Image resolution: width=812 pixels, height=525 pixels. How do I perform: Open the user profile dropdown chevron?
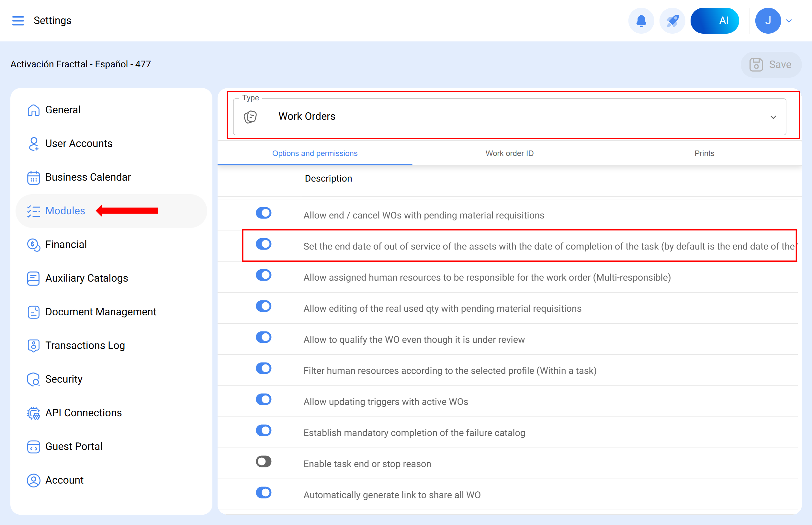click(x=789, y=21)
